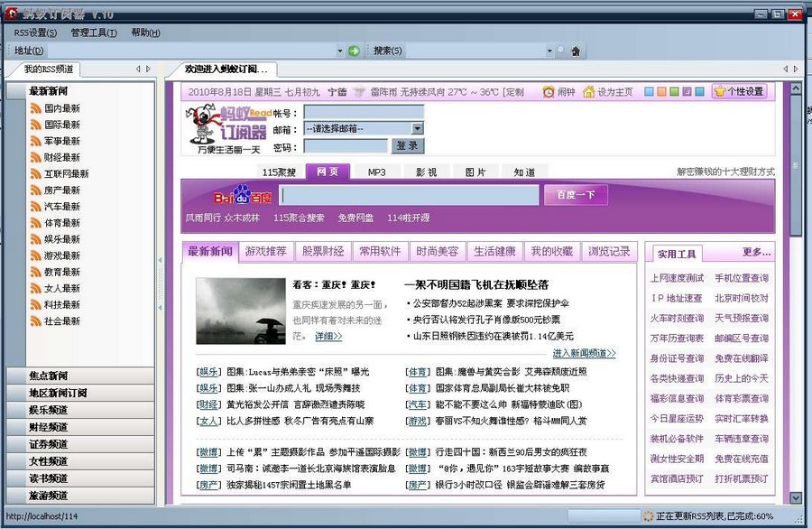Click the green Go arrow beside address bar
Screen dimensions: 812x529
coord(355,51)
